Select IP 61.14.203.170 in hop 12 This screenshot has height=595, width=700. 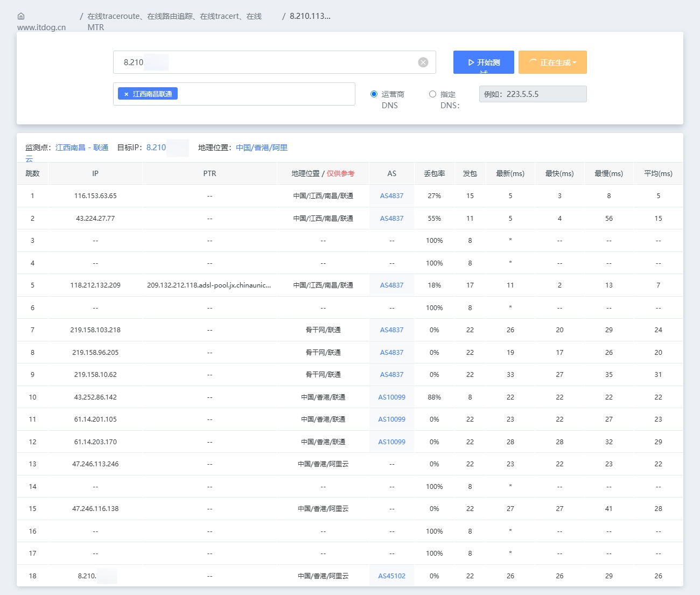pyautogui.click(x=95, y=442)
